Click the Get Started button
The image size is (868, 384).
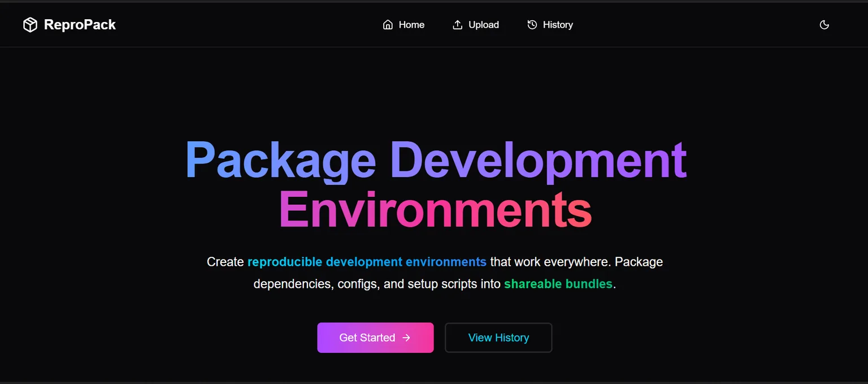click(x=375, y=338)
